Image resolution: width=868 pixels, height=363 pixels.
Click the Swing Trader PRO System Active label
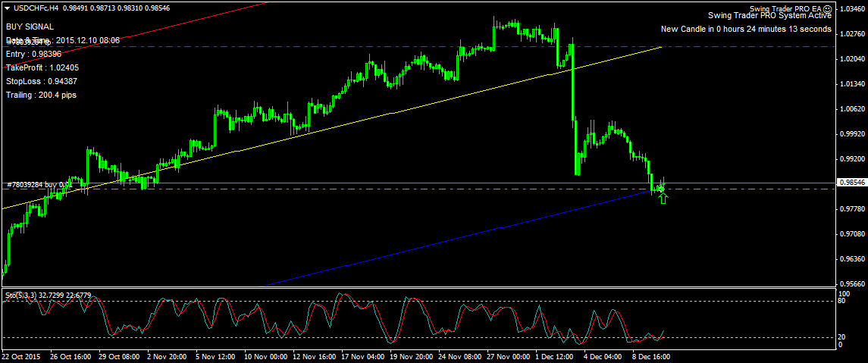769,15
